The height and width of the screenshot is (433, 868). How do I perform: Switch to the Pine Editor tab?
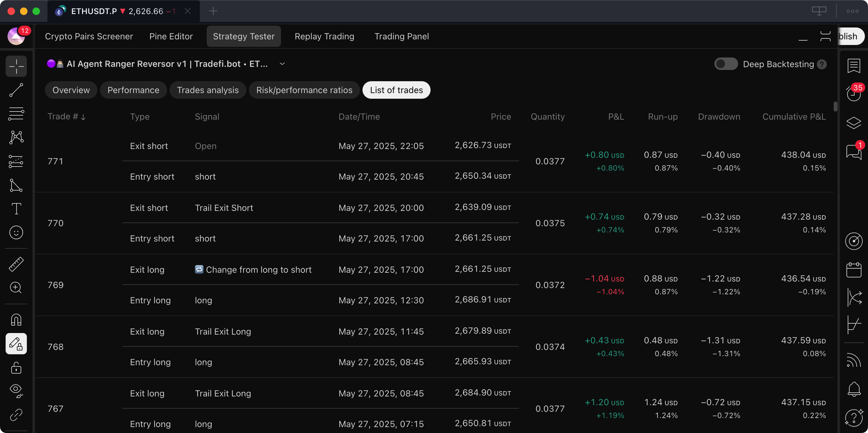pyautogui.click(x=171, y=37)
